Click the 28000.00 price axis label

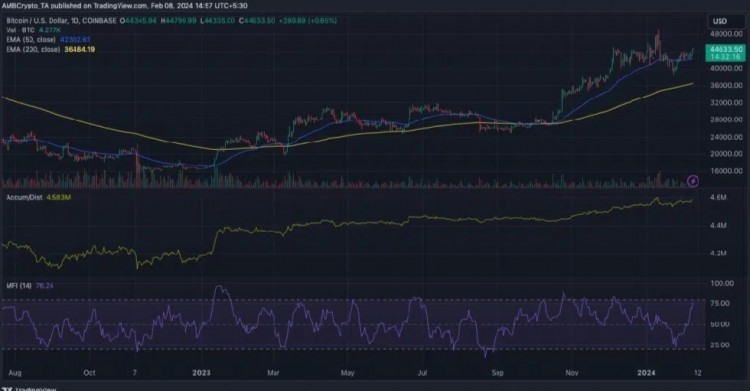click(x=726, y=120)
